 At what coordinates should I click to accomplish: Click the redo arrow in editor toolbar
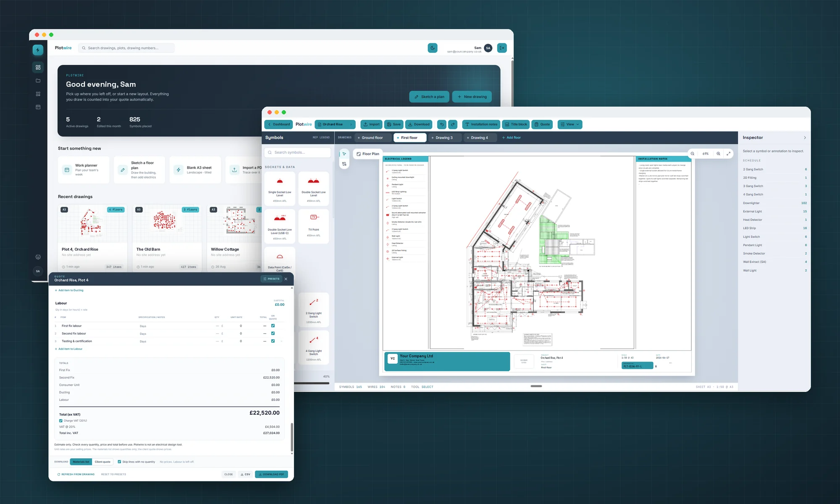pyautogui.click(x=453, y=124)
